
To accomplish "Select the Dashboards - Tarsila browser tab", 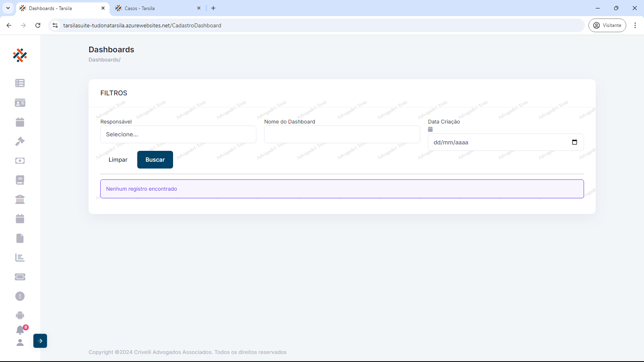I will pyautogui.click(x=60, y=8).
